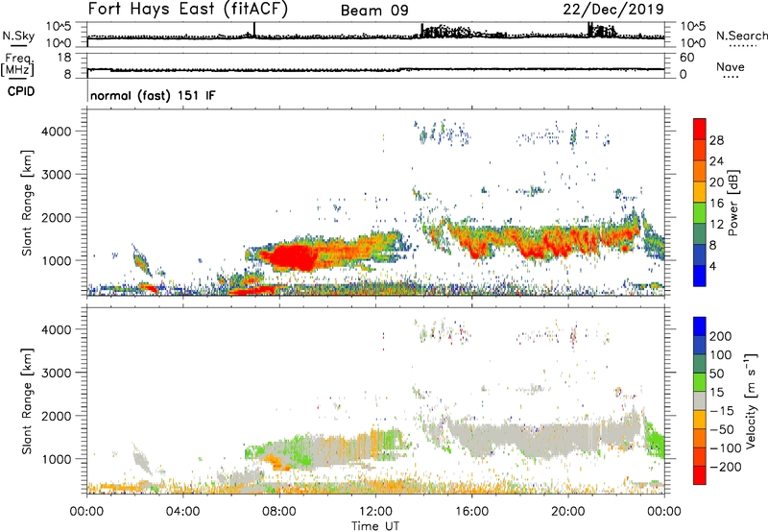This screenshot has width=768, height=532.
Task: Pick the top blue velocity colorbar segment
Action: [700, 326]
